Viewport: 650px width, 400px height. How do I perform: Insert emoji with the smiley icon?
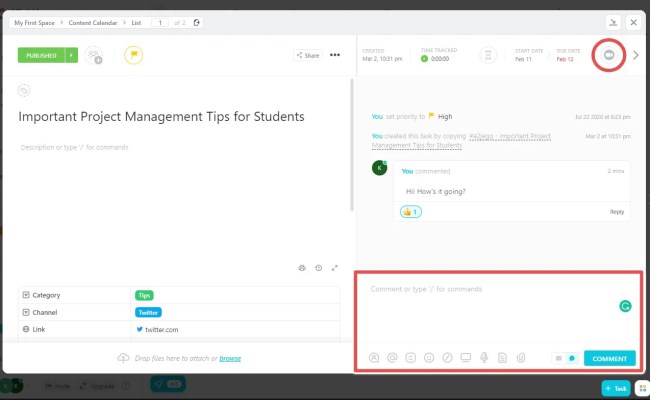pyautogui.click(x=429, y=357)
